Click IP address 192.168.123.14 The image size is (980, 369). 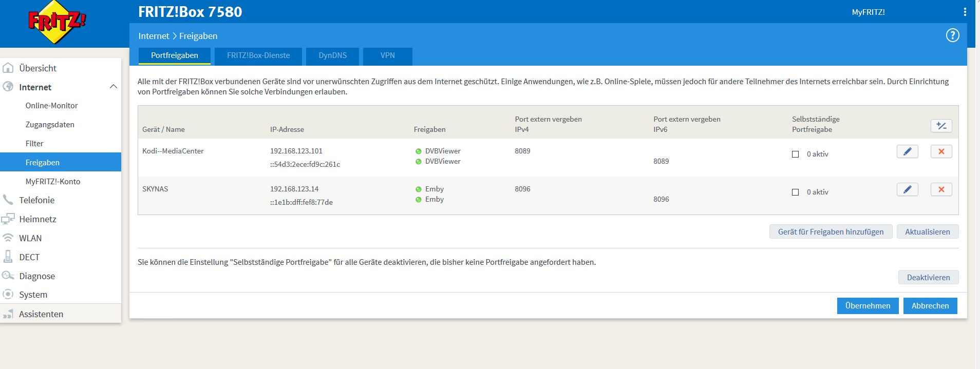pos(294,189)
